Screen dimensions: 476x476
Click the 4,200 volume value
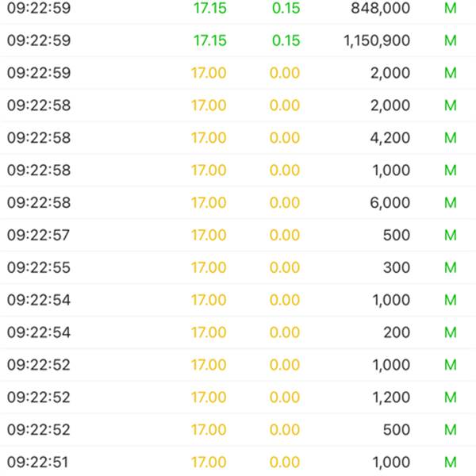[x=390, y=138]
